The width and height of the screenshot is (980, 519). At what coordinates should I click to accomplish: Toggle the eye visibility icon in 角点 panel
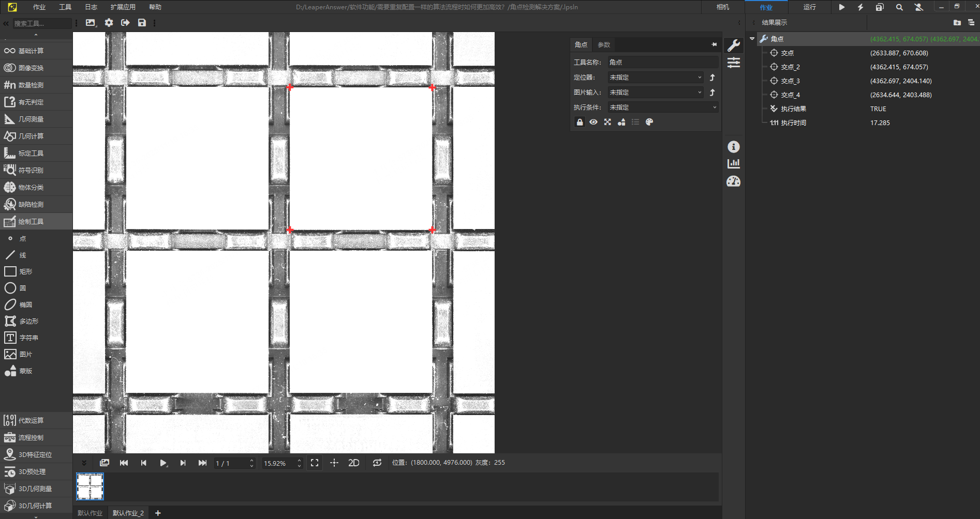[x=593, y=122]
